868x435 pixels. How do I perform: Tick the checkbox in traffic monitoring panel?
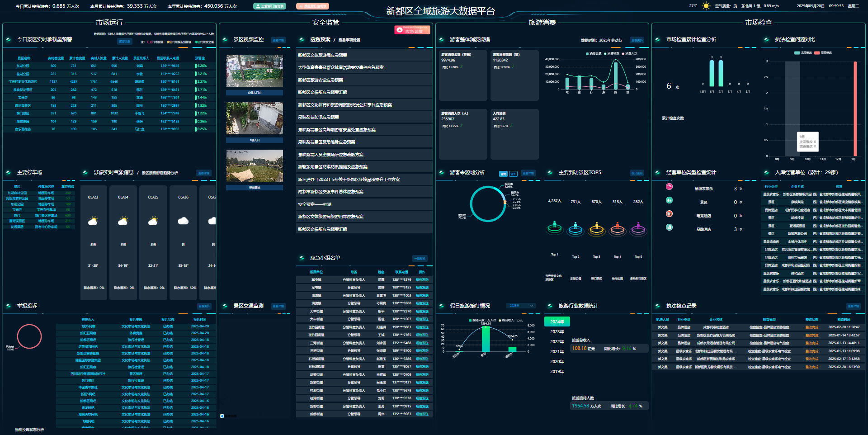click(222, 416)
